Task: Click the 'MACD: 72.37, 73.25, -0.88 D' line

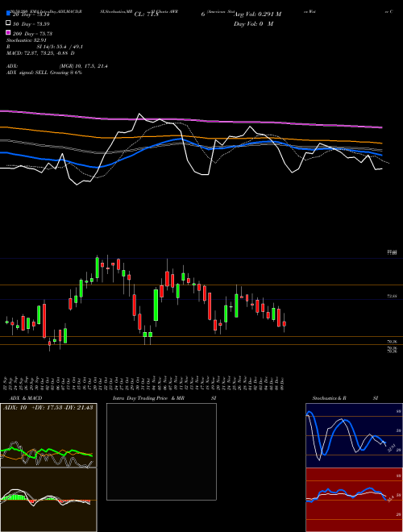Action: pyautogui.click(x=41, y=53)
